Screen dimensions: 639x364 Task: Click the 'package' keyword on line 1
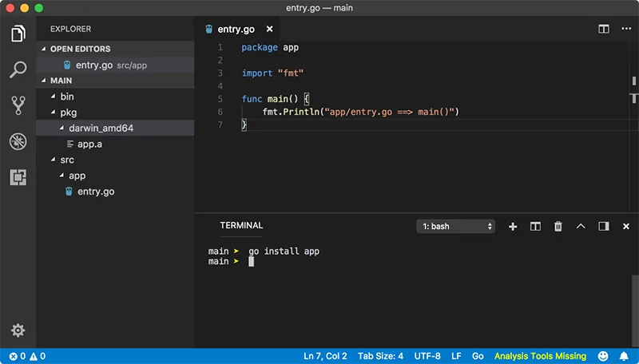(x=259, y=48)
